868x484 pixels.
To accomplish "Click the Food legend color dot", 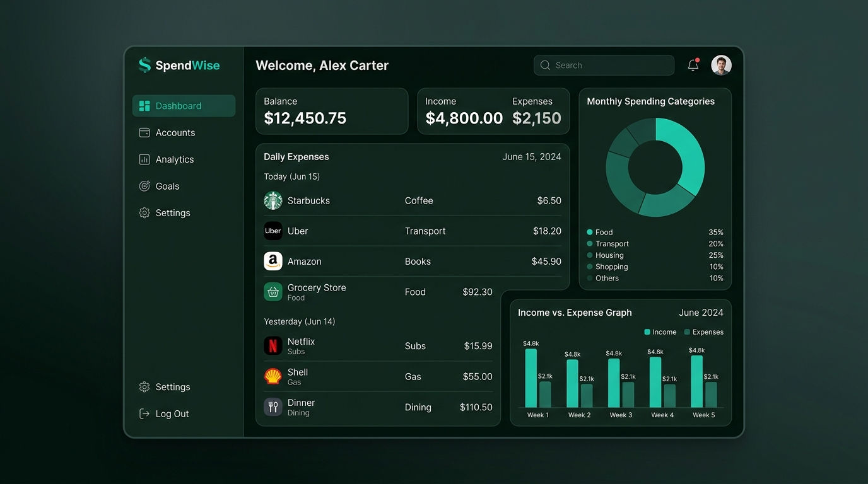I will (x=590, y=232).
